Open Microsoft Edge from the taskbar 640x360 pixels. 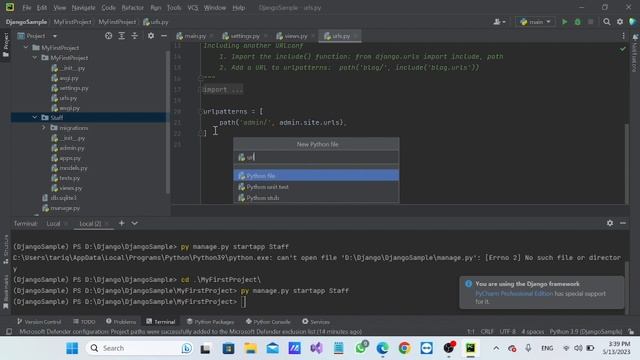(x=382, y=348)
